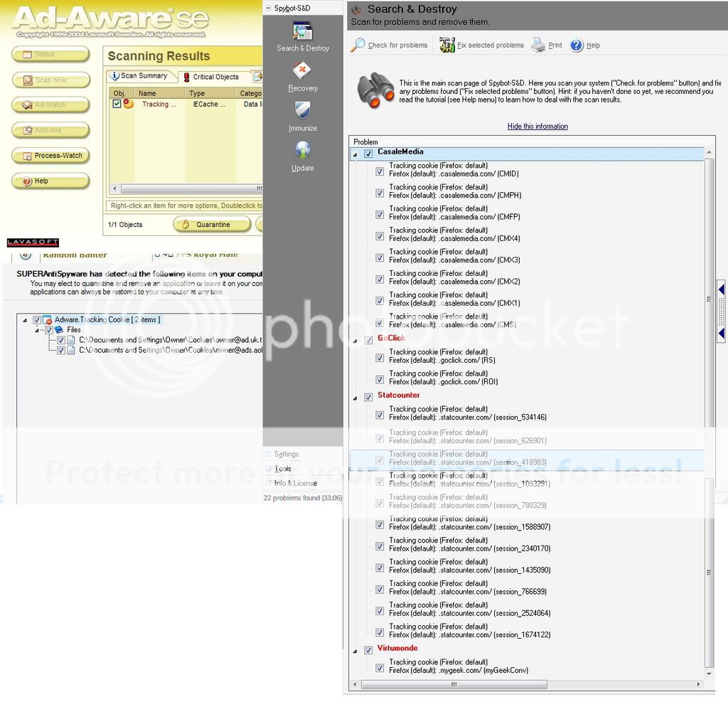Open Ad-Watch in Ad-Aware

(50, 105)
